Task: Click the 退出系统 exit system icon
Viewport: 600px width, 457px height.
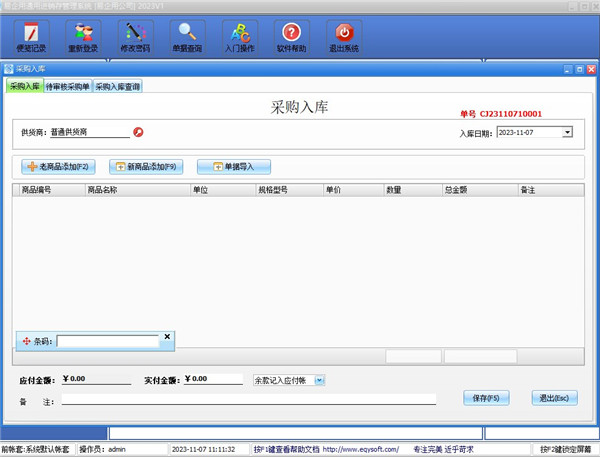Action: (x=344, y=38)
